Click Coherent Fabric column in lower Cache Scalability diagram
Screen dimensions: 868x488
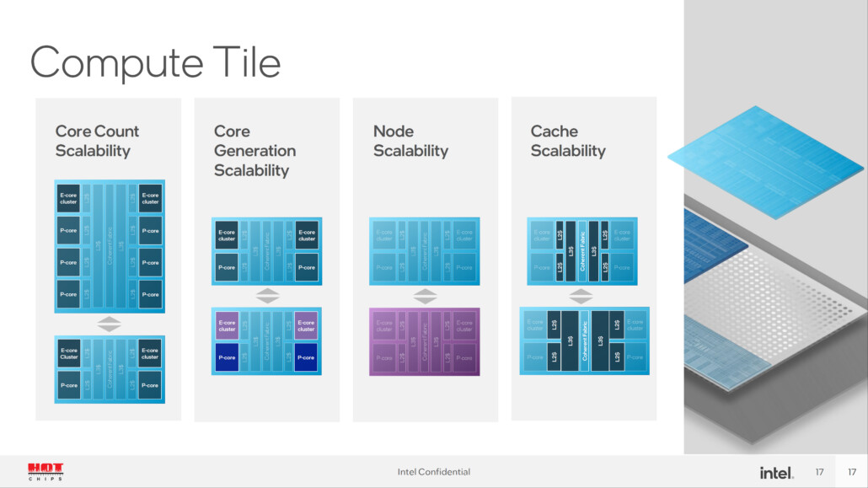pos(585,341)
